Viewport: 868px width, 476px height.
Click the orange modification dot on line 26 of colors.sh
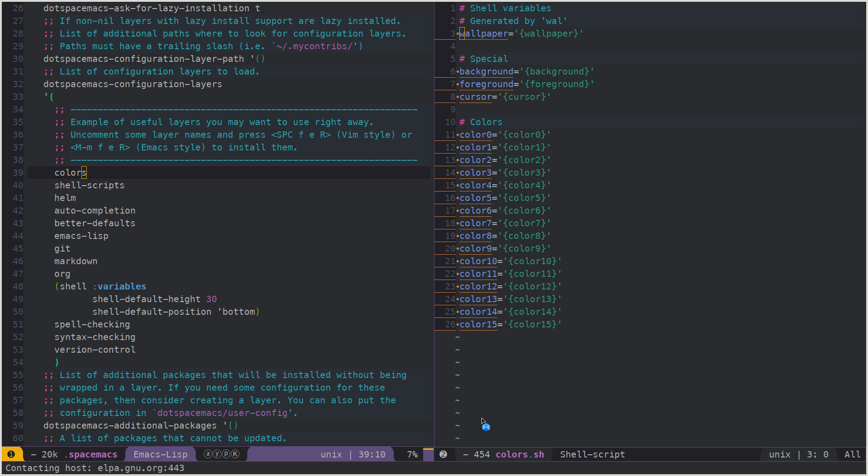pos(458,324)
